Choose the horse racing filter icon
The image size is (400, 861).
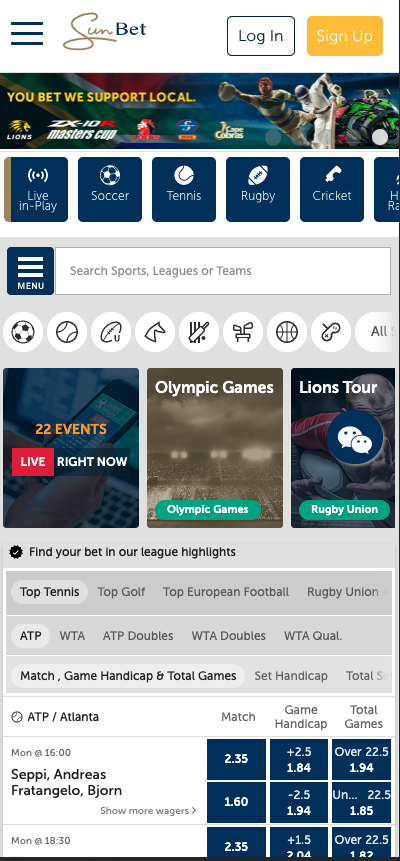point(155,332)
